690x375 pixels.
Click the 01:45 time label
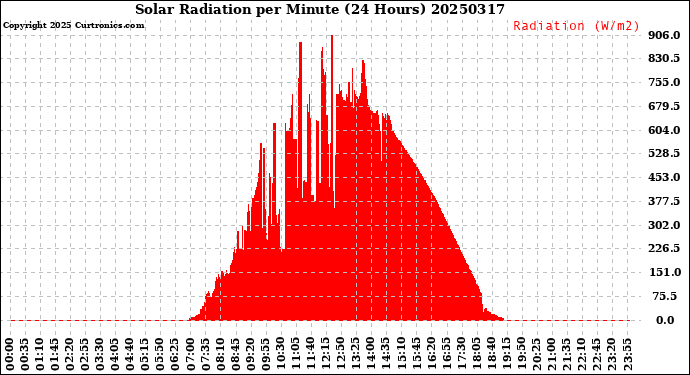pos(55,355)
